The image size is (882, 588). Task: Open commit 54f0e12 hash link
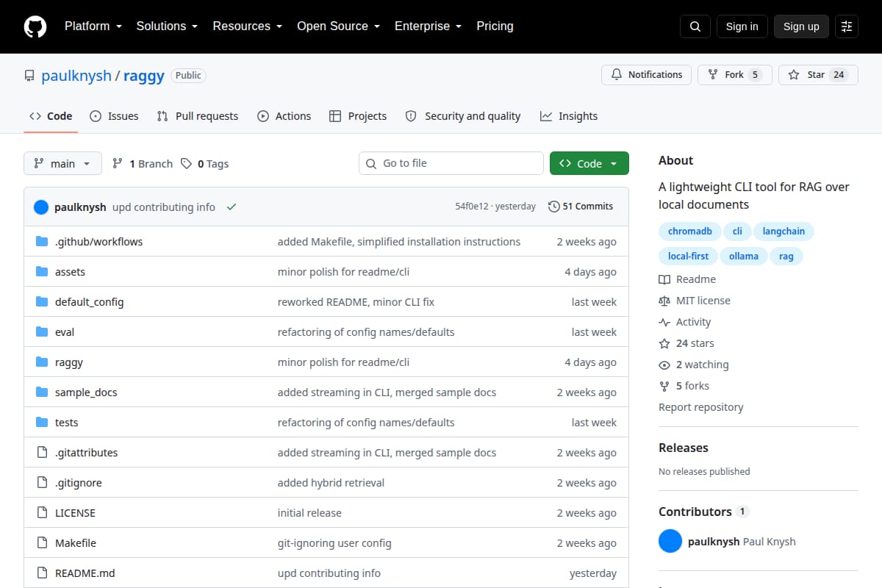472,207
